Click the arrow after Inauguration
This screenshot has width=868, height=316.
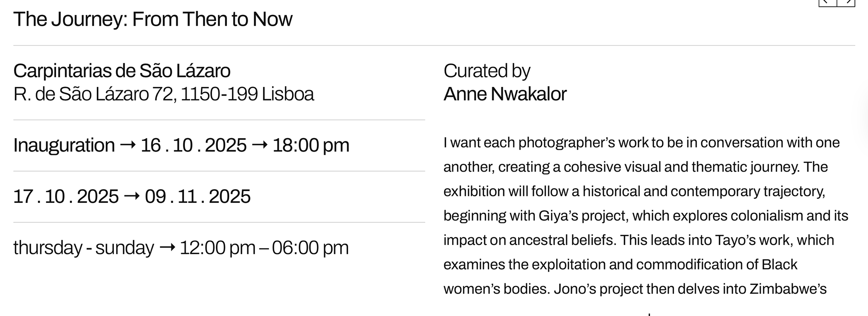[128, 145]
